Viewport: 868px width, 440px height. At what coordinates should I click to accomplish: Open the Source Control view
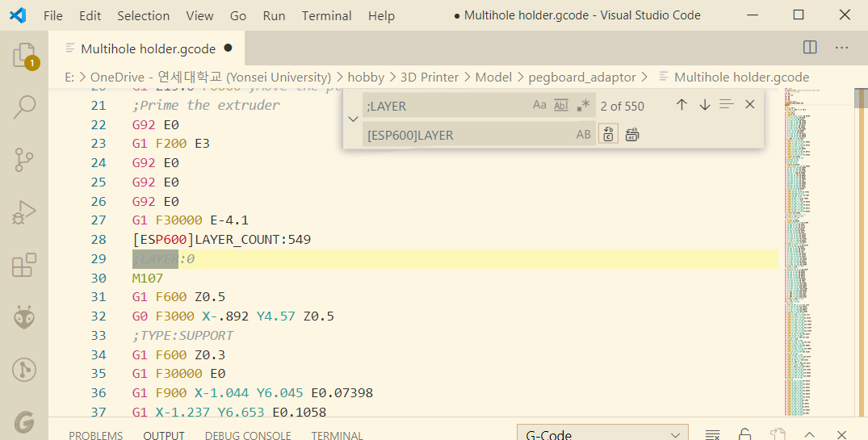coord(24,160)
